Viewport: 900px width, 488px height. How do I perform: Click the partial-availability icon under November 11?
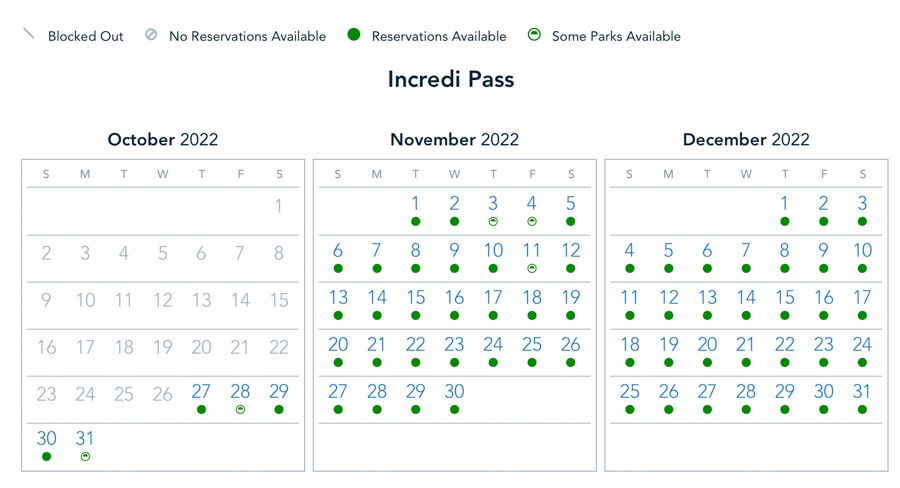532,269
